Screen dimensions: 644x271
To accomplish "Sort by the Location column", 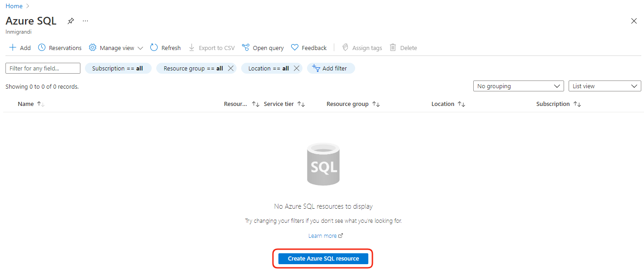I will tap(448, 104).
